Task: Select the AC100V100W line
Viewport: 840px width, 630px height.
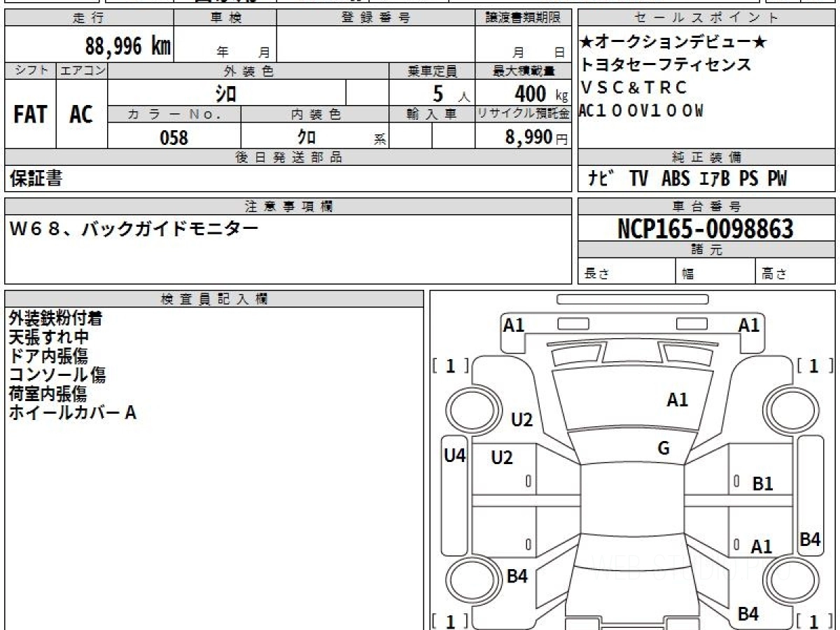Action: click(642, 110)
